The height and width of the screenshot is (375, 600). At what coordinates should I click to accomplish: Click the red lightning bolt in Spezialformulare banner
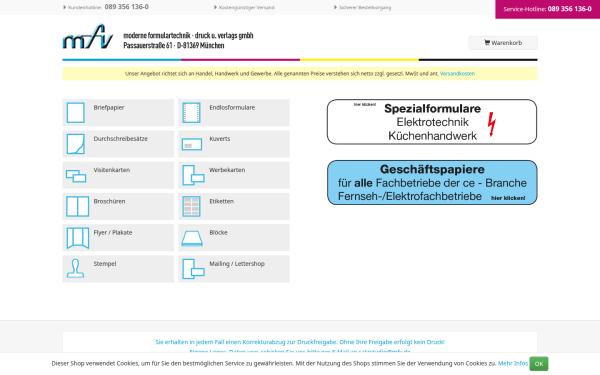(492, 124)
